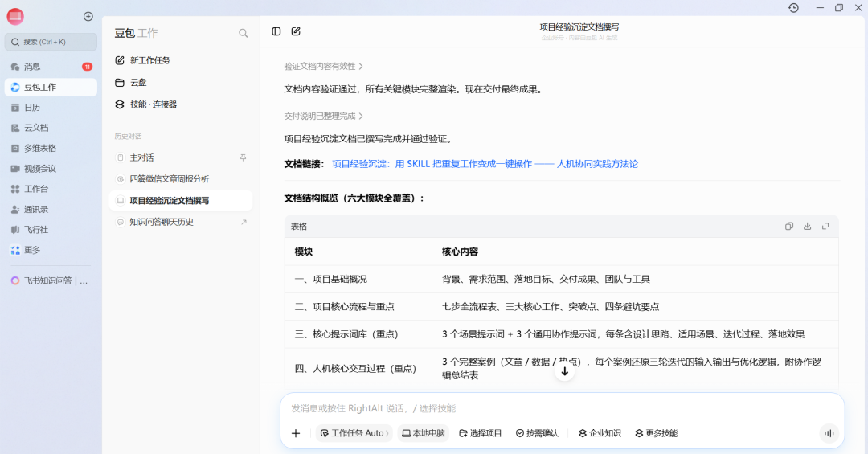Image resolution: width=868 pixels, height=454 pixels.
Task: Select 项目经验沉淀文档撰写 conversation
Action: 181,200
